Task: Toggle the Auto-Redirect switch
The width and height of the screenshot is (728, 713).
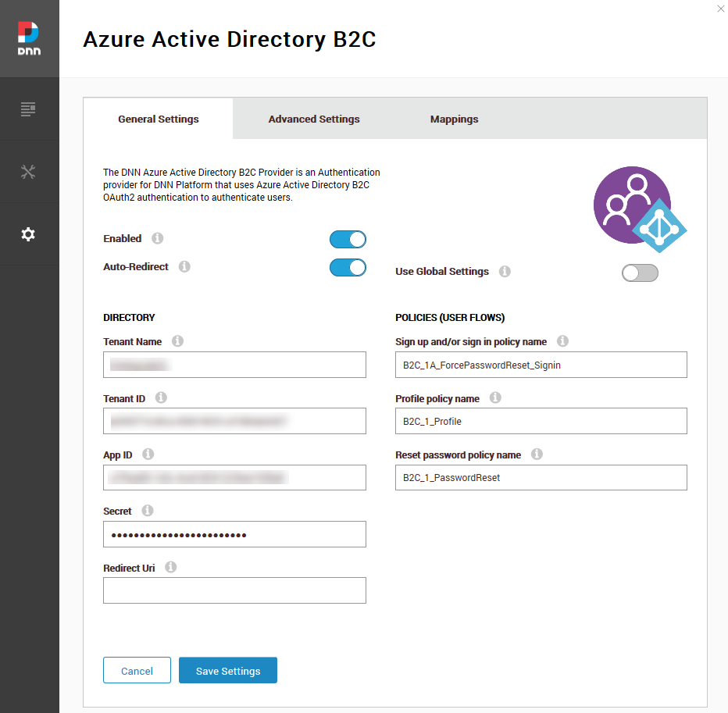Action: tap(348, 267)
